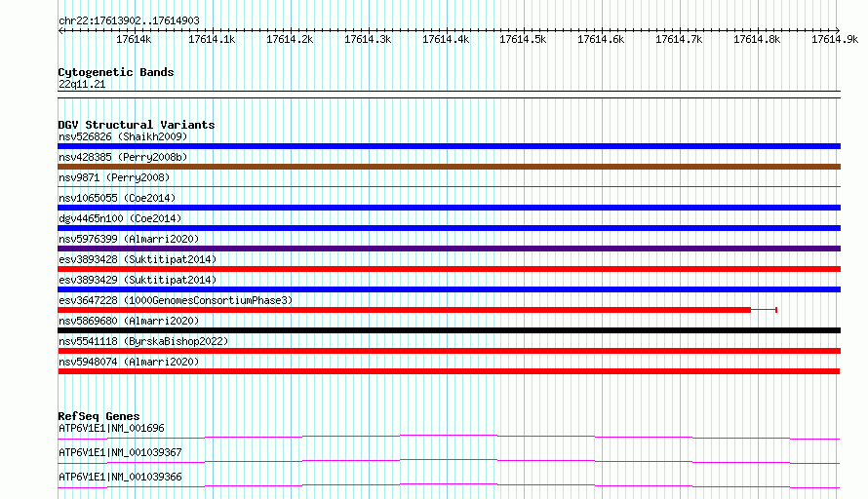Open variant nsv5541118 (ByrskaBishop2022) label
868x499 pixels.
143,341
